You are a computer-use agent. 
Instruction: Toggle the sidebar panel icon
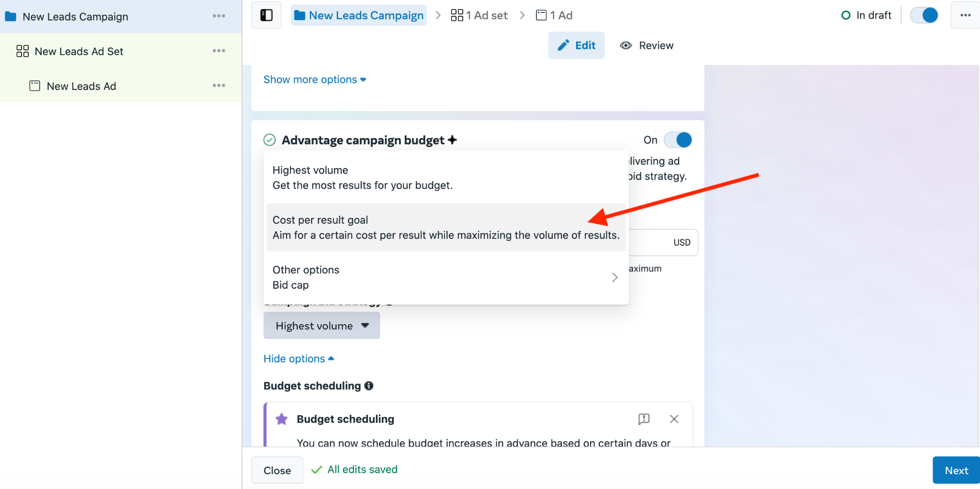pyautogui.click(x=267, y=15)
